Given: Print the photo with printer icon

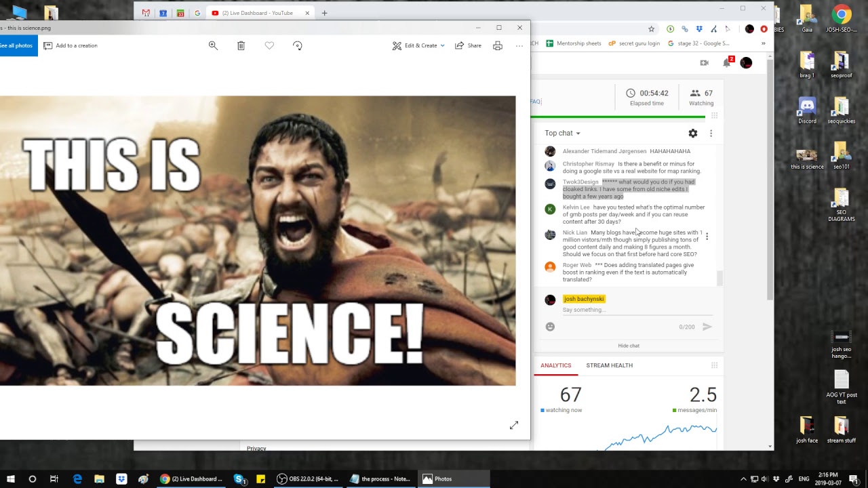Looking at the screenshot, I should pos(498,45).
